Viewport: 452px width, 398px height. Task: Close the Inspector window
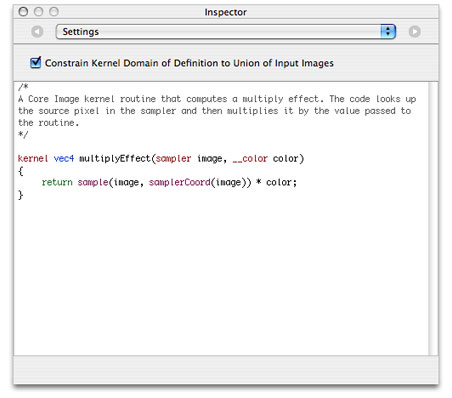pos(23,12)
